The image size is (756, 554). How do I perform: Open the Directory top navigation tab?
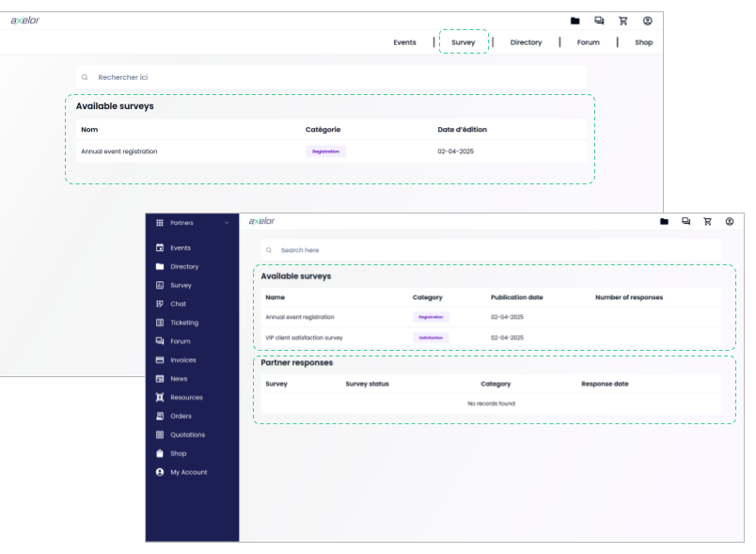tap(526, 42)
